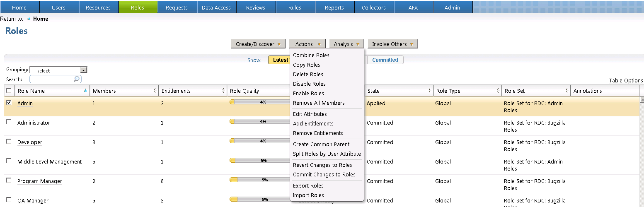The width and height of the screenshot is (644, 207).
Task: Show Committed roles view
Action: tap(385, 60)
